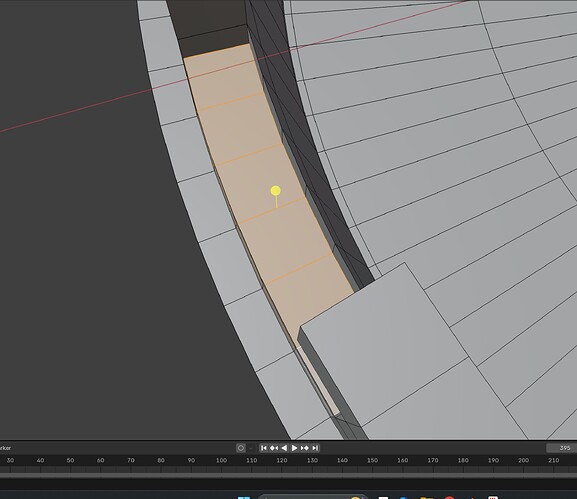
Task: Jump to the timeline start frame
Action: click(263, 448)
